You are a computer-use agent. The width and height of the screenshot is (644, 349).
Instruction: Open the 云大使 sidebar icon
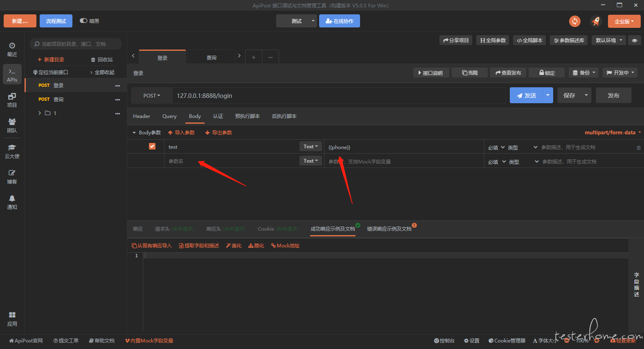12,151
